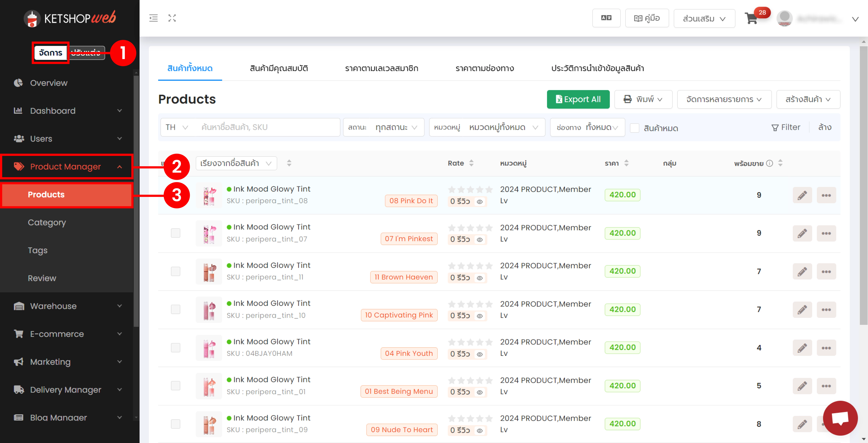Switch to สินค้ามีคุณสมบัติ tab
The width and height of the screenshot is (868, 443).
(279, 68)
